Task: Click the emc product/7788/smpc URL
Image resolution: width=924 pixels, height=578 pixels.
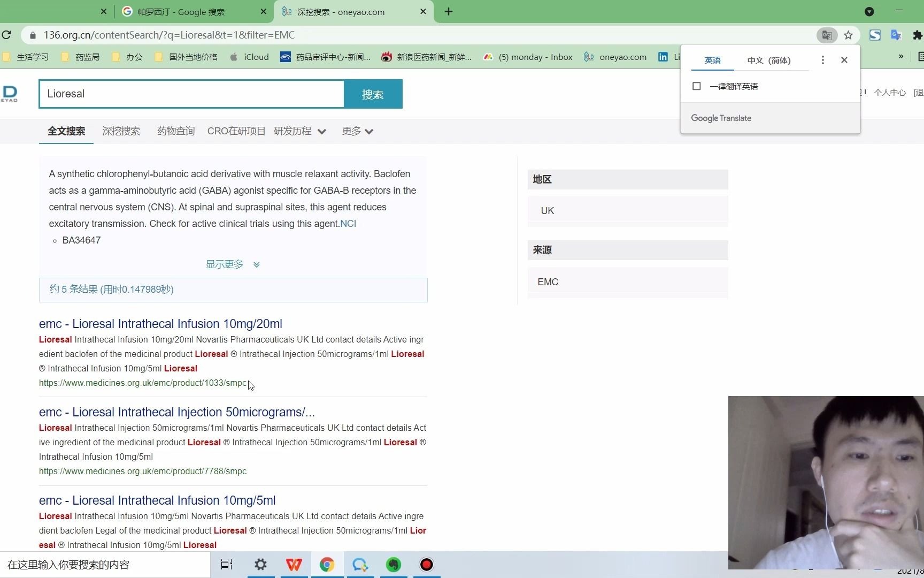Action: click(143, 471)
